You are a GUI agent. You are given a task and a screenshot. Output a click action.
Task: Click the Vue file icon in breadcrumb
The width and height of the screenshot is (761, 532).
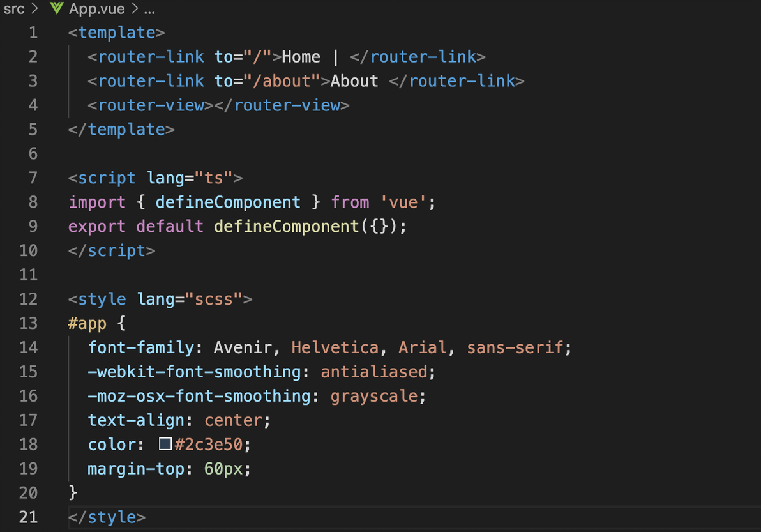57,10
